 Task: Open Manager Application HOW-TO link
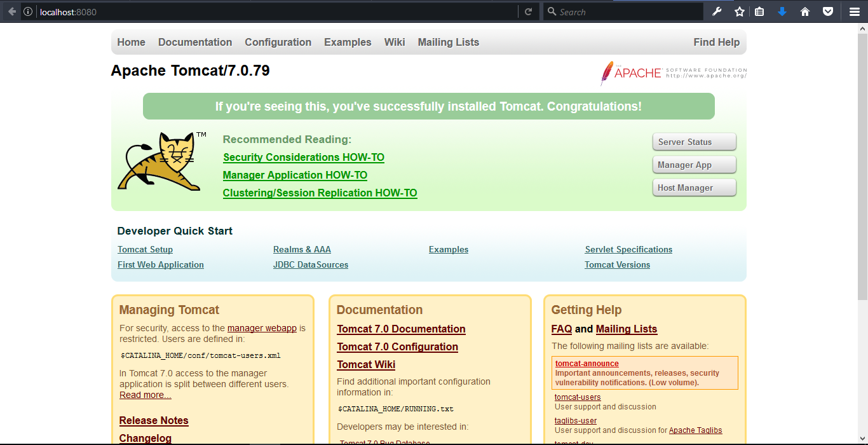(x=295, y=175)
